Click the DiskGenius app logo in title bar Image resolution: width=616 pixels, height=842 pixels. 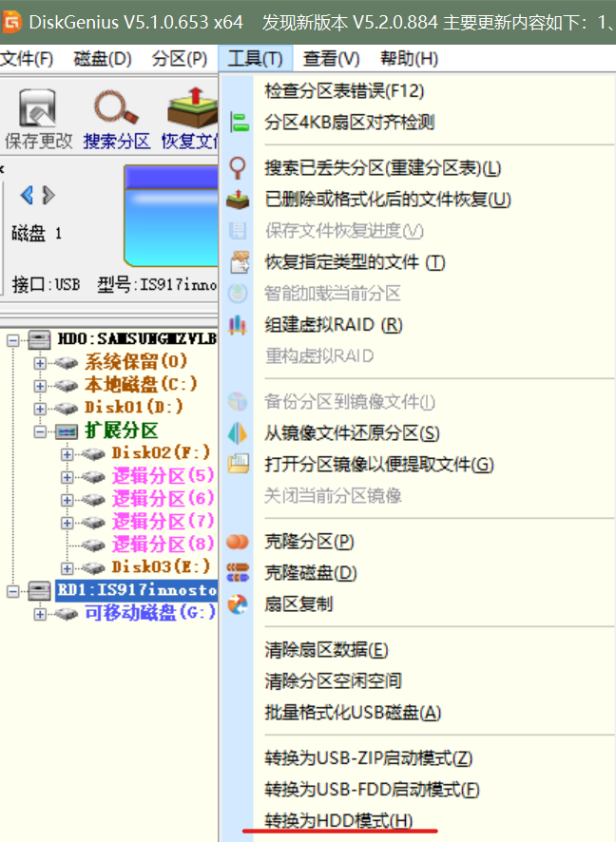coord(11,22)
